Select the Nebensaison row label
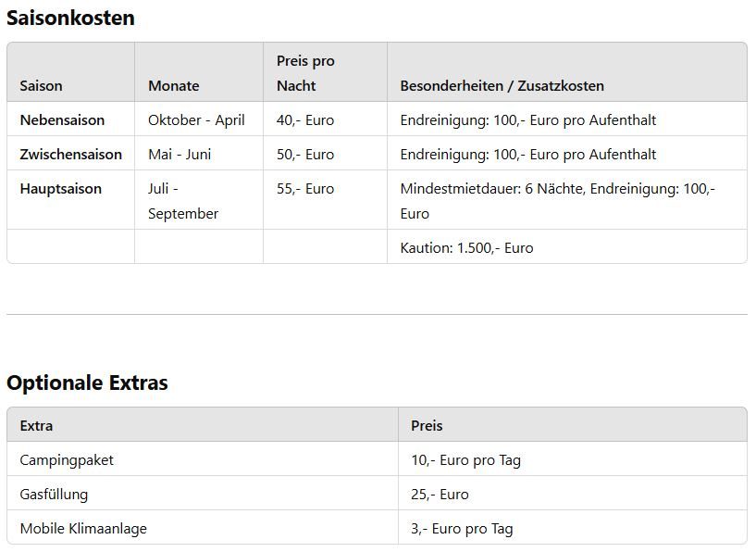756x552 pixels. click(x=62, y=120)
